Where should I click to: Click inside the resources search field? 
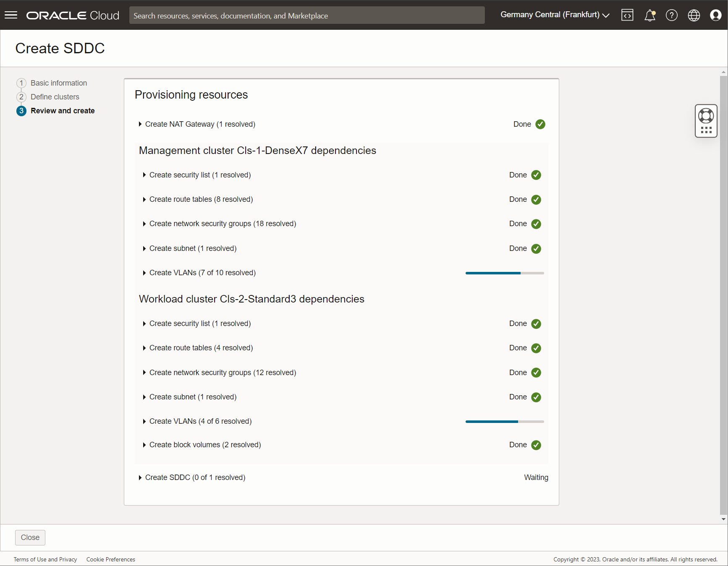coord(307,15)
